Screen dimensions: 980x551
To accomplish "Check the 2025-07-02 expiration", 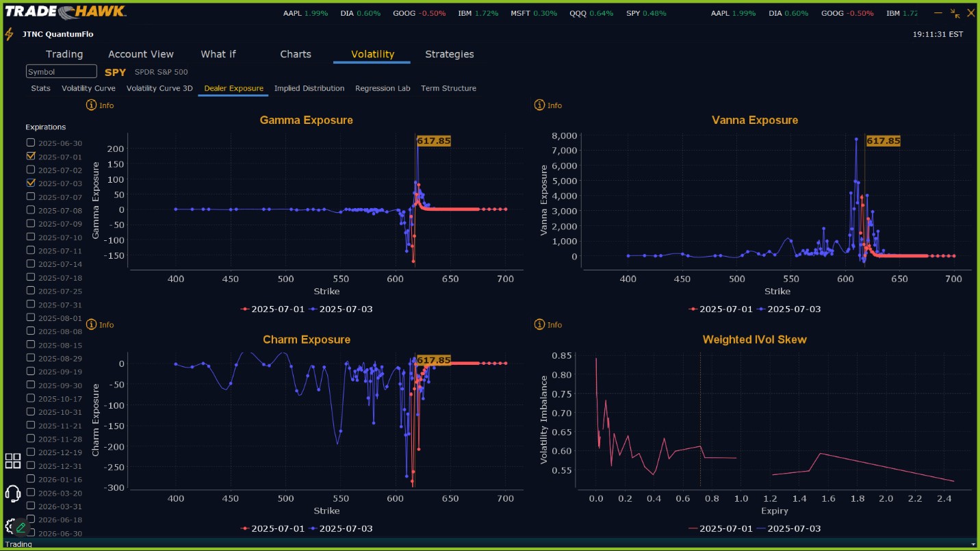I will pos(31,169).
